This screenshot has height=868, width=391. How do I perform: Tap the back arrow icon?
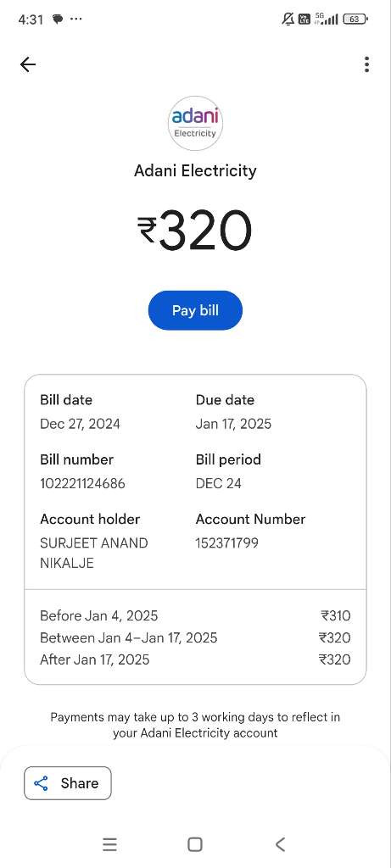click(x=28, y=64)
